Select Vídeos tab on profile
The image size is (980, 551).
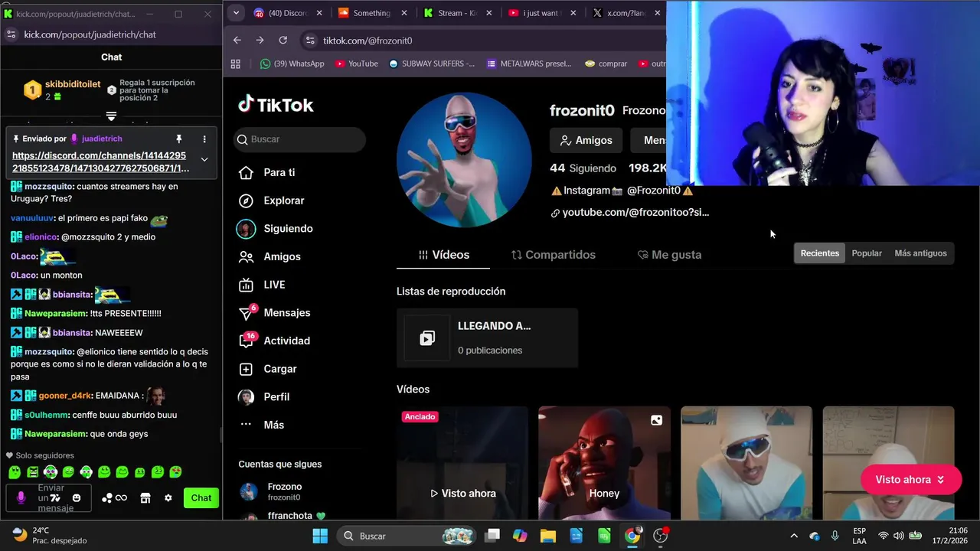(443, 255)
